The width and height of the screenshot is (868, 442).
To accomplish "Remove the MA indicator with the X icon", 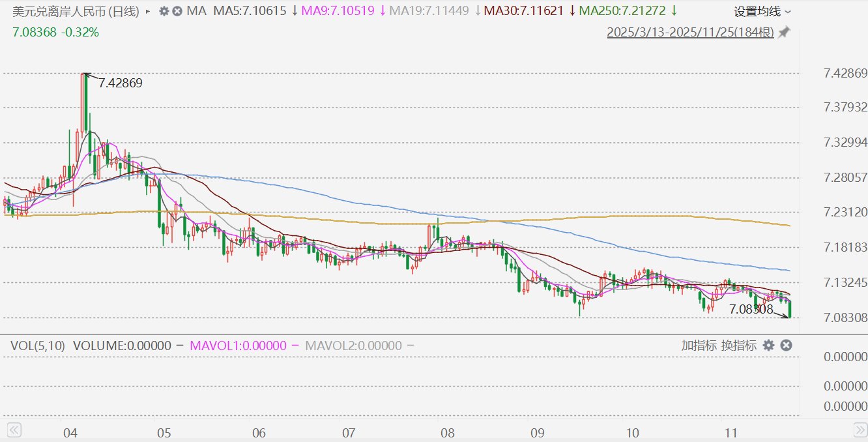I will coord(177,11).
